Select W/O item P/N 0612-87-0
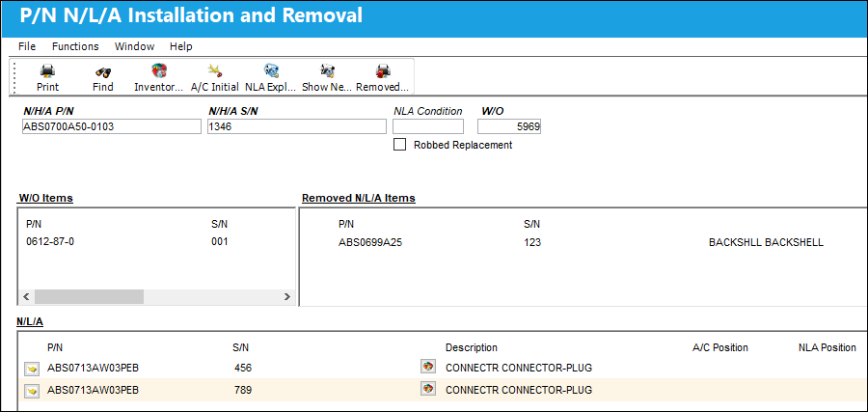 click(50, 242)
